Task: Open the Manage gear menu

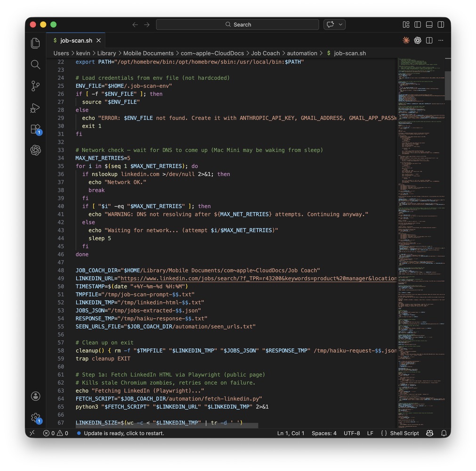Action: [35, 418]
